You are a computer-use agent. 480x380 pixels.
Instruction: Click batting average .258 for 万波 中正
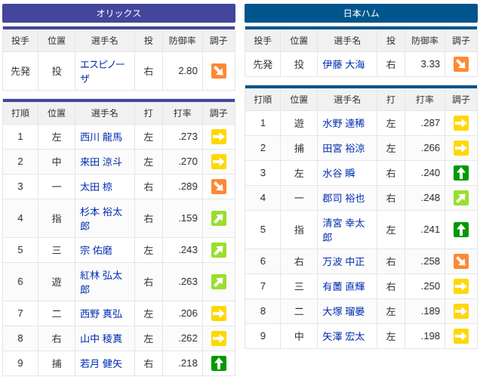coord(430,261)
